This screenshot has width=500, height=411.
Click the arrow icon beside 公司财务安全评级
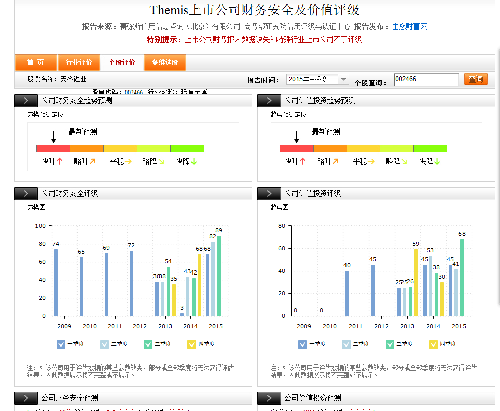[26, 194]
